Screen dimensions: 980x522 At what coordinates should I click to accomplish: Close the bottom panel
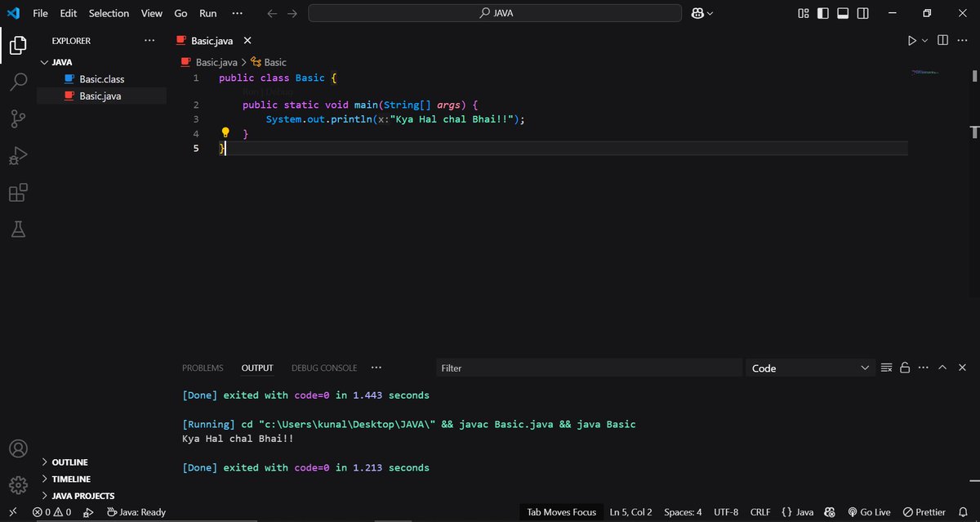pyautogui.click(x=962, y=368)
